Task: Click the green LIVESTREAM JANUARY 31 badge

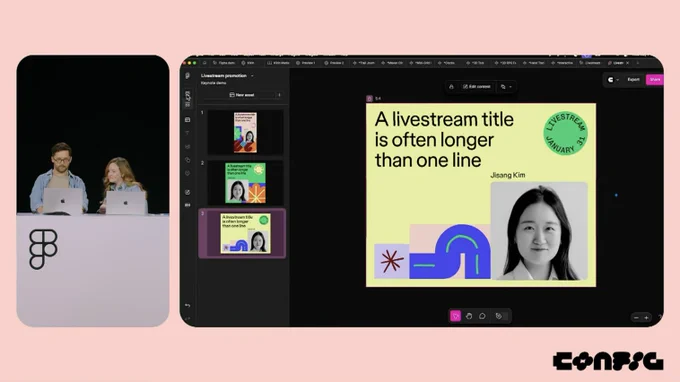Action: click(566, 133)
